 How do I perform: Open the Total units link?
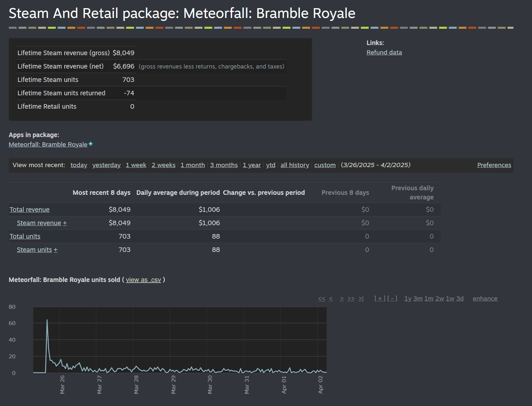[25, 236]
